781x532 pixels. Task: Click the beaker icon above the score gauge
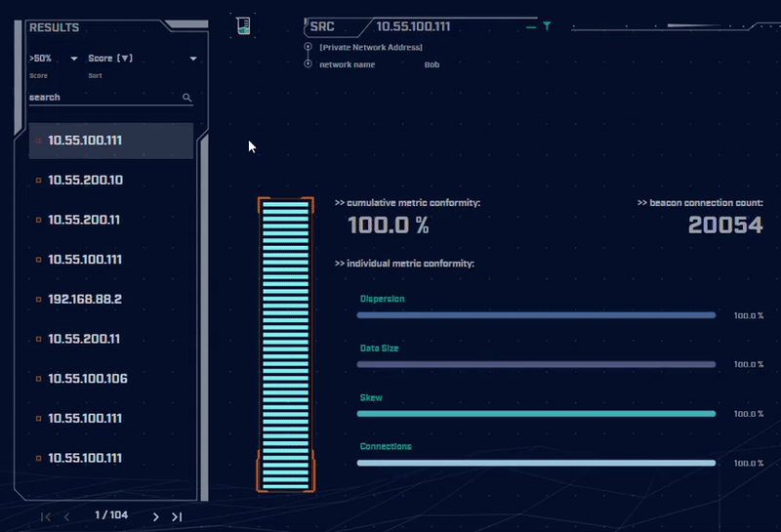[243, 25]
